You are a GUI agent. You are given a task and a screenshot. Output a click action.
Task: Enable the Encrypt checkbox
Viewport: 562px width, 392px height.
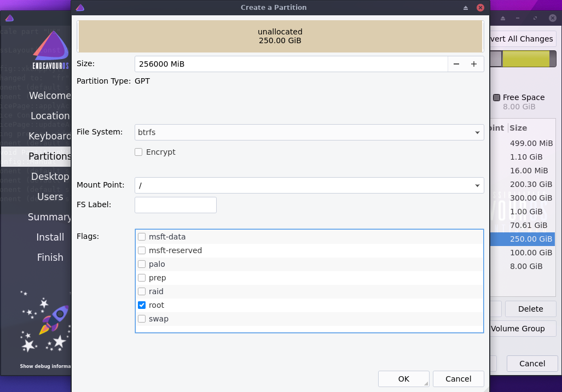pos(139,152)
